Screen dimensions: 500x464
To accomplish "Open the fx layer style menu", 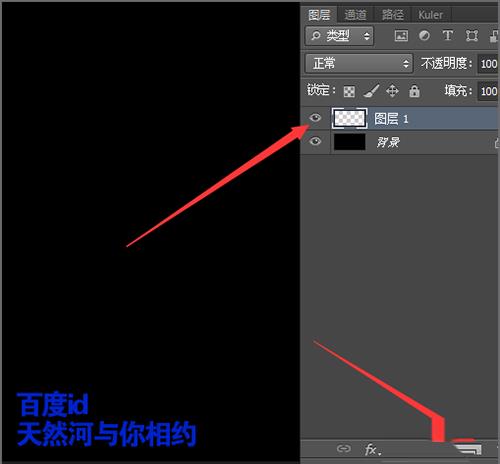I will click(373, 450).
